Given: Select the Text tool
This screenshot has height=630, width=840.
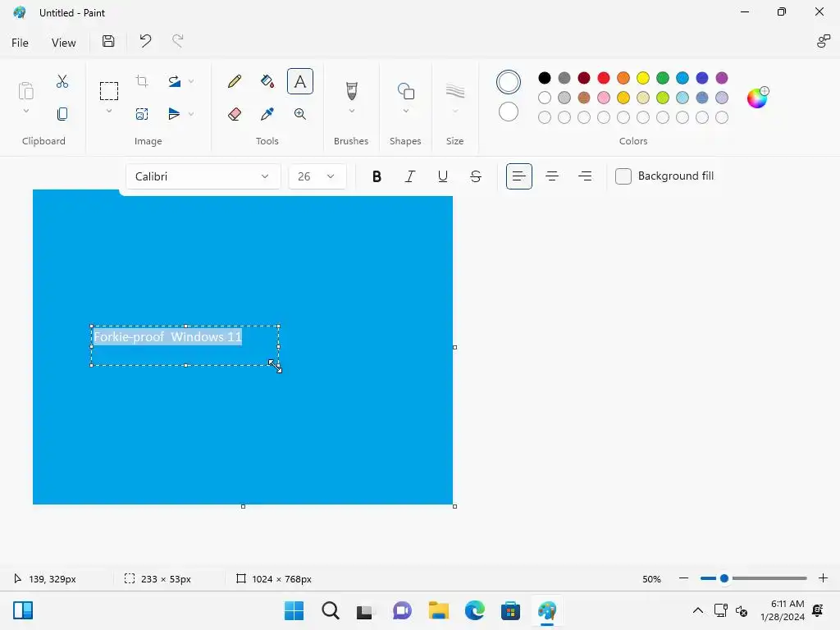Looking at the screenshot, I should tap(300, 81).
